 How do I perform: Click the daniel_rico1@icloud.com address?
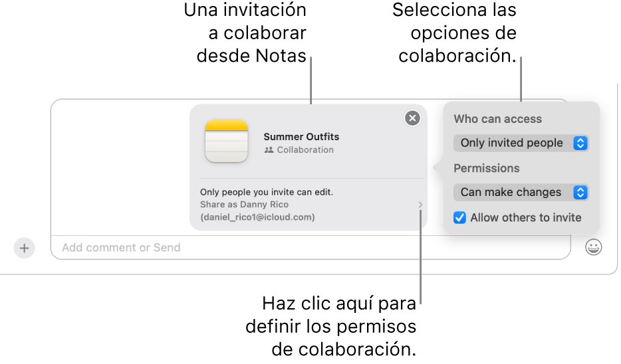pos(257,217)
